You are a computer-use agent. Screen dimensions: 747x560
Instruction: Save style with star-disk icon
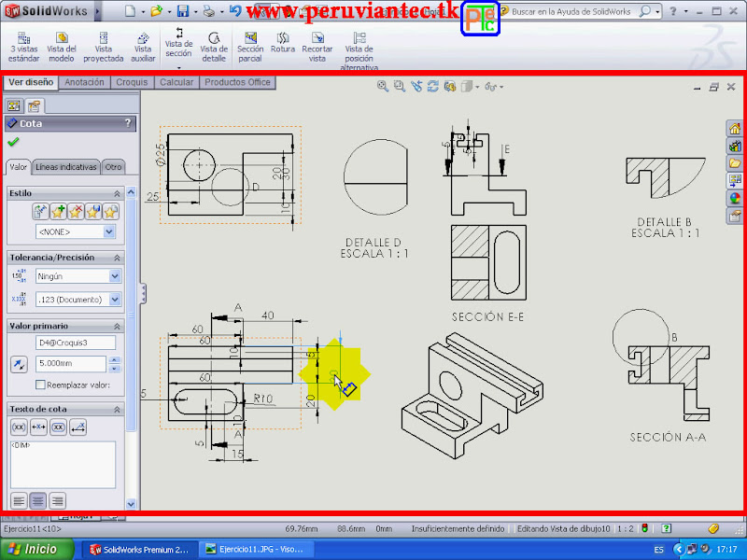pyautogui.click(x=92, y=212)
